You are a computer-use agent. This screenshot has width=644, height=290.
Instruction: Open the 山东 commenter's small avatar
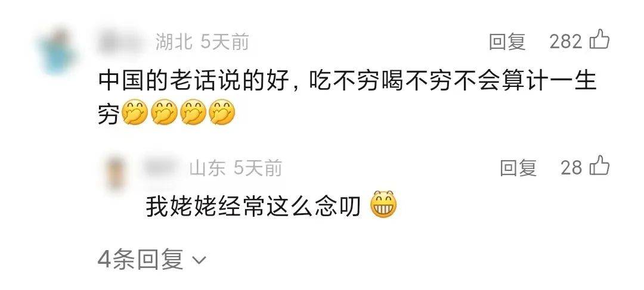[117, 171]
